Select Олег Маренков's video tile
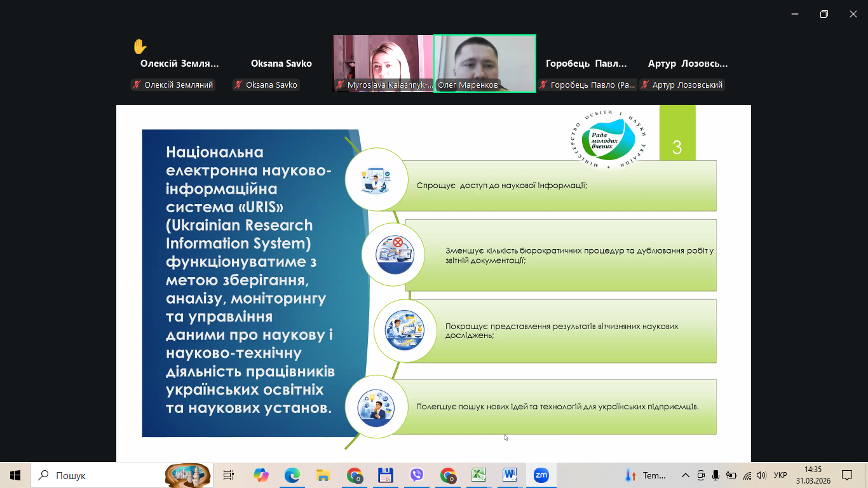The height and width of the screenshot is (488, 868). point(485,64)
